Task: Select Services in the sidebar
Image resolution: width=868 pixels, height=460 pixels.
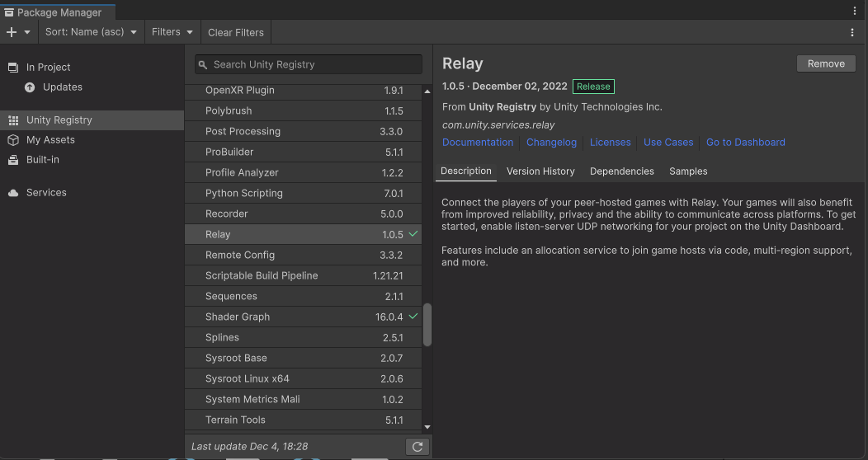Action: 92,192
